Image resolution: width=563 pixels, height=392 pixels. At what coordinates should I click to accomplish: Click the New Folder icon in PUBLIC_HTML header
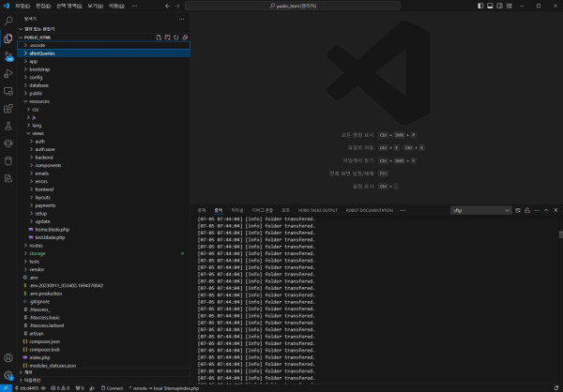167,38
